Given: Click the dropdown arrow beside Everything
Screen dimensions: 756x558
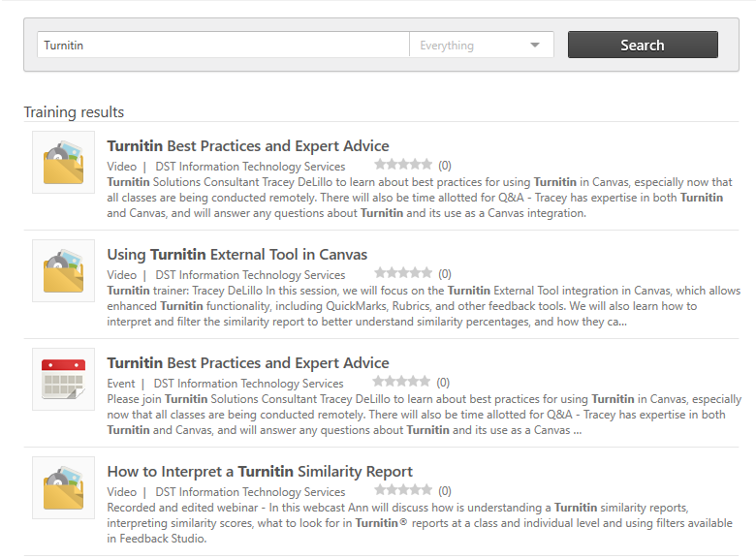Looking at the screenshot, I should [x=535, y=46].
